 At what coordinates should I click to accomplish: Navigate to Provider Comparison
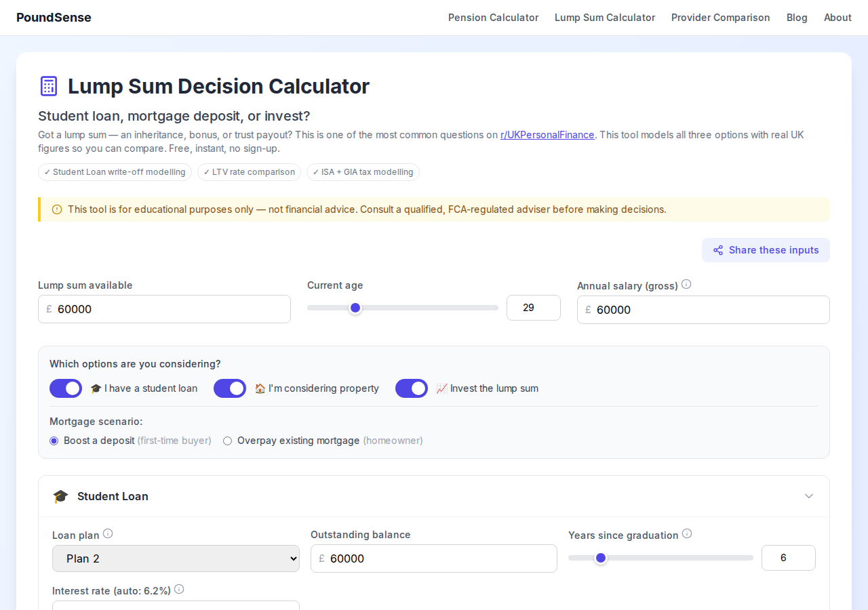(721, 18)
